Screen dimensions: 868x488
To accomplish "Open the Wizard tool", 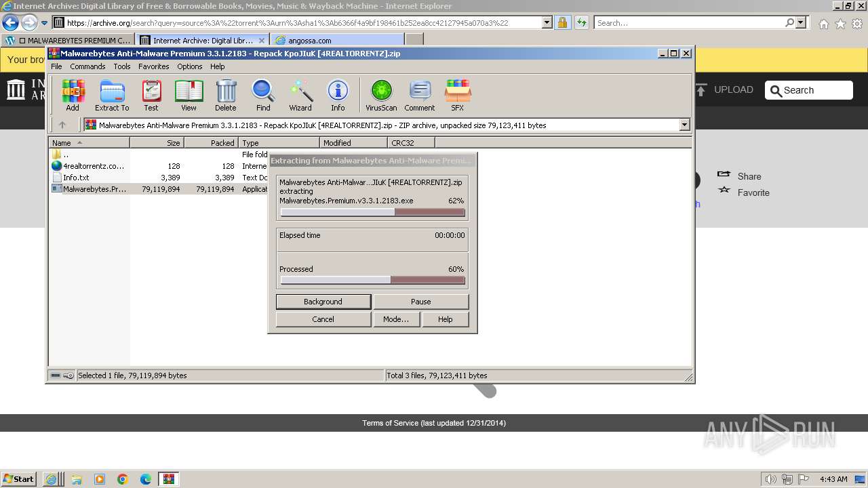I will (x=300, y=95).
